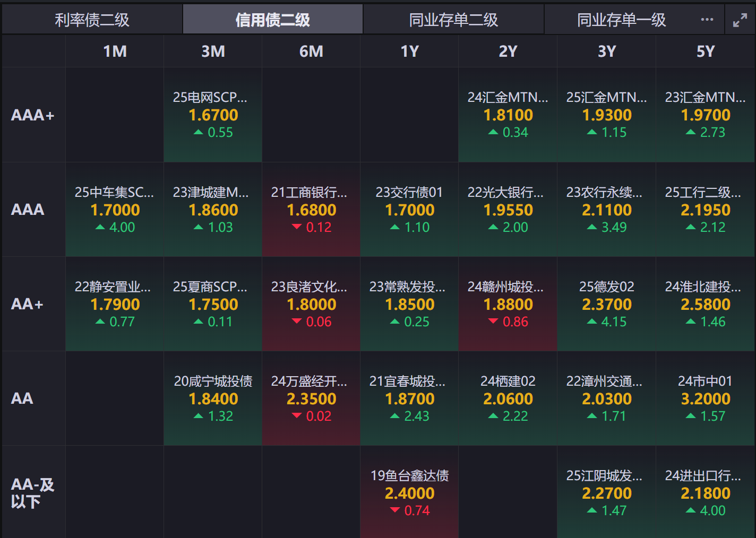Open bond 20咸宁城投债 at 1.8400

(213, 398)
